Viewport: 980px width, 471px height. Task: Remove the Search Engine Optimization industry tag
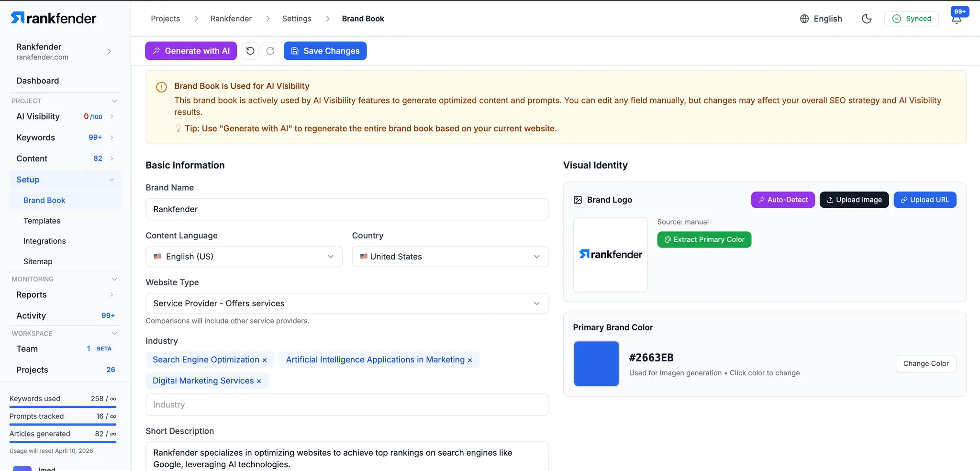(265, 360)
